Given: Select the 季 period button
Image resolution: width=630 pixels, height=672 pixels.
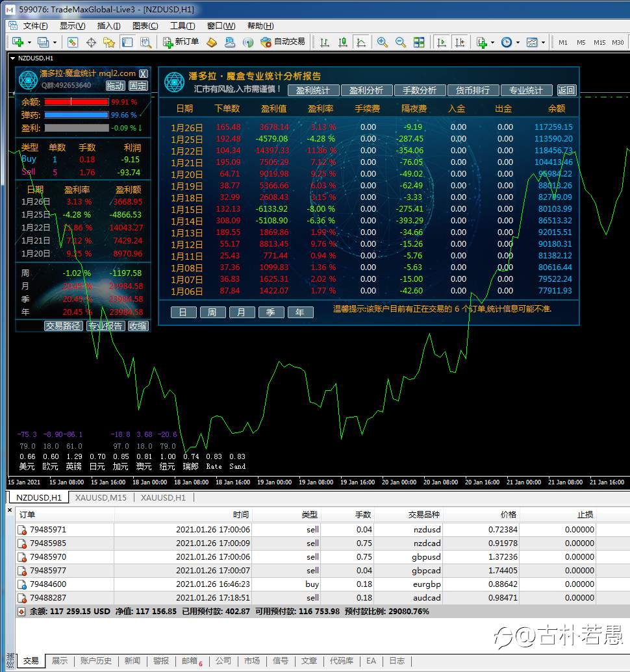Looking at the screenshot, I should point(271,312).
